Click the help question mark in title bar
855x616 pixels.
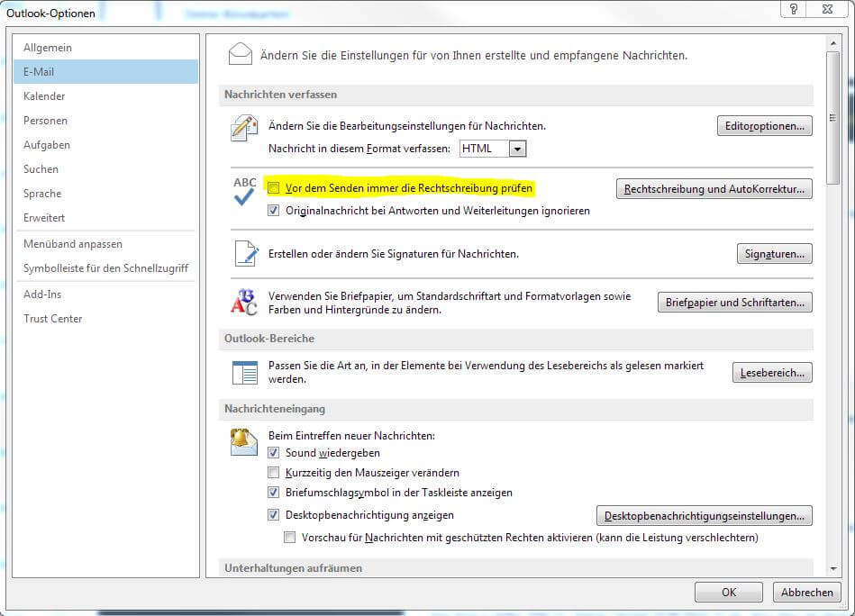pos(794,9)
